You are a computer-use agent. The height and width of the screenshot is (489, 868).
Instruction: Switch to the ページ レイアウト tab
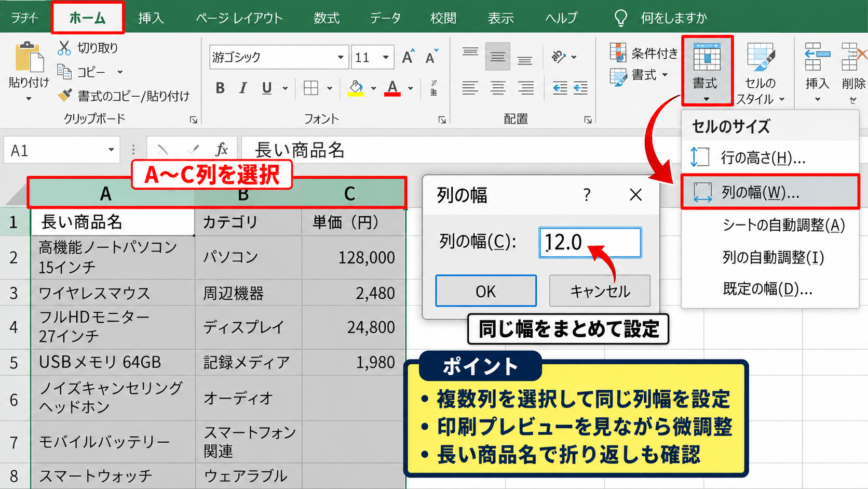coord(239,18)
